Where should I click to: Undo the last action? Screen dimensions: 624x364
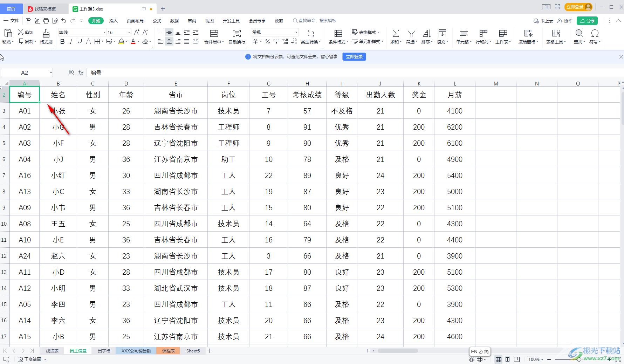point(63,21)
